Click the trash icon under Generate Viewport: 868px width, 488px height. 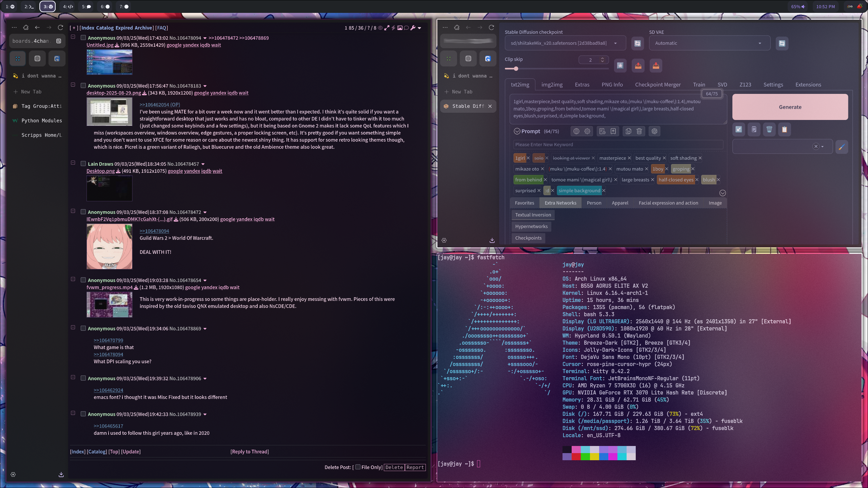pyautogui.click(x=769, y=129)
